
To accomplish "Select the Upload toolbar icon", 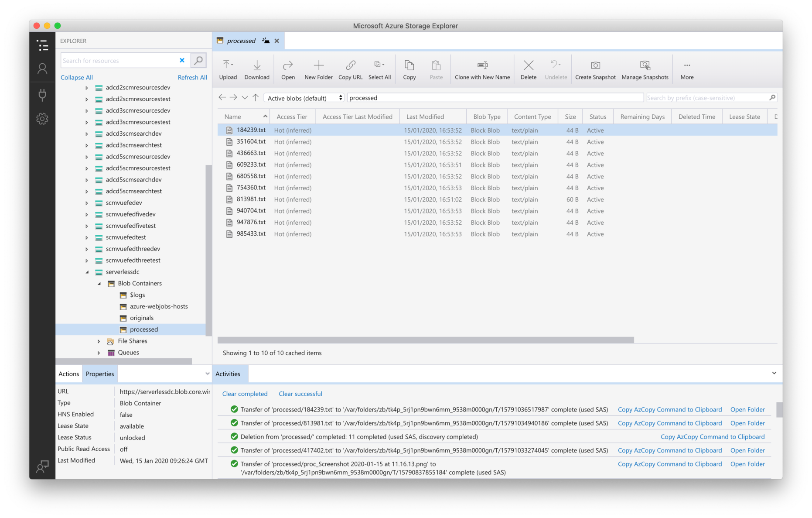I will click(228, 69).
